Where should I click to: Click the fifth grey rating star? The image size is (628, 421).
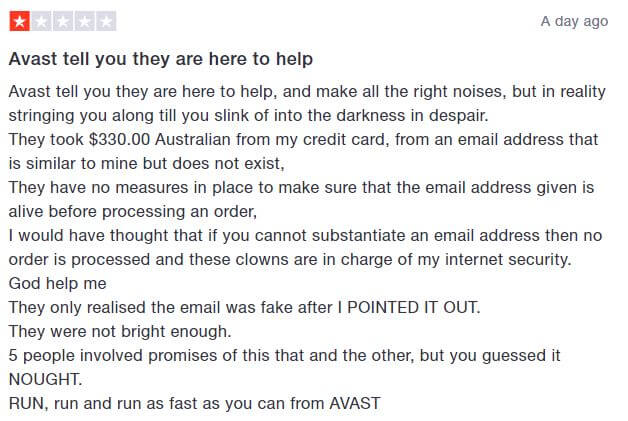(106, 22)
